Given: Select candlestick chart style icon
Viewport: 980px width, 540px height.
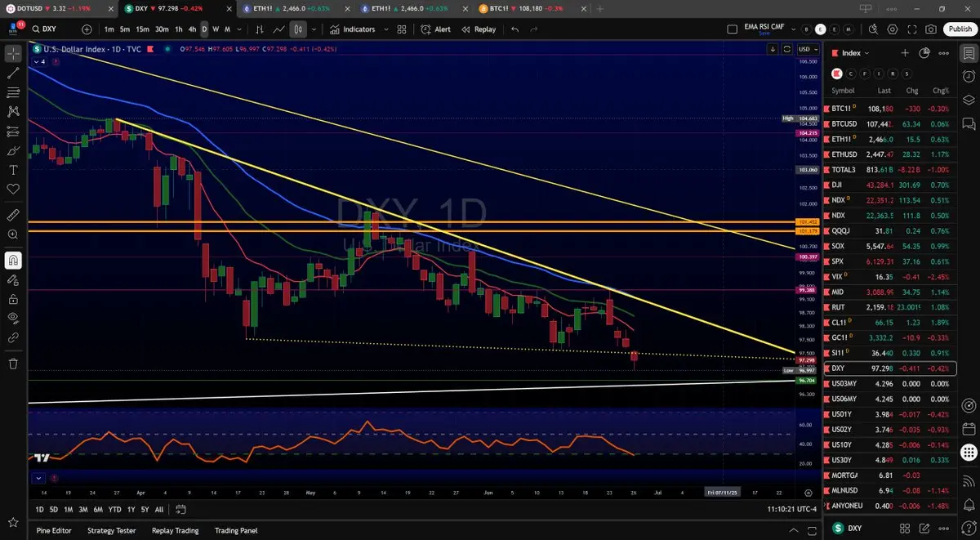Looking at the screenshot, I should coord(297,29).
